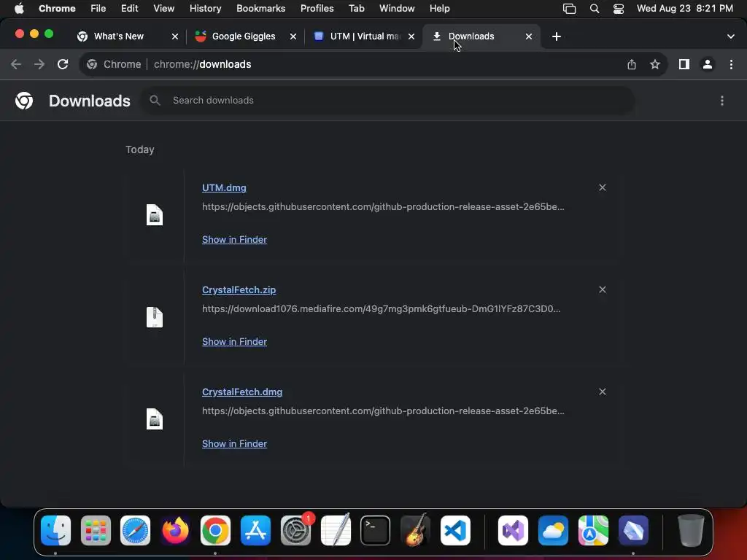Open the Profiles menu
The image size is (747, 560).
[x=317, y=9]
